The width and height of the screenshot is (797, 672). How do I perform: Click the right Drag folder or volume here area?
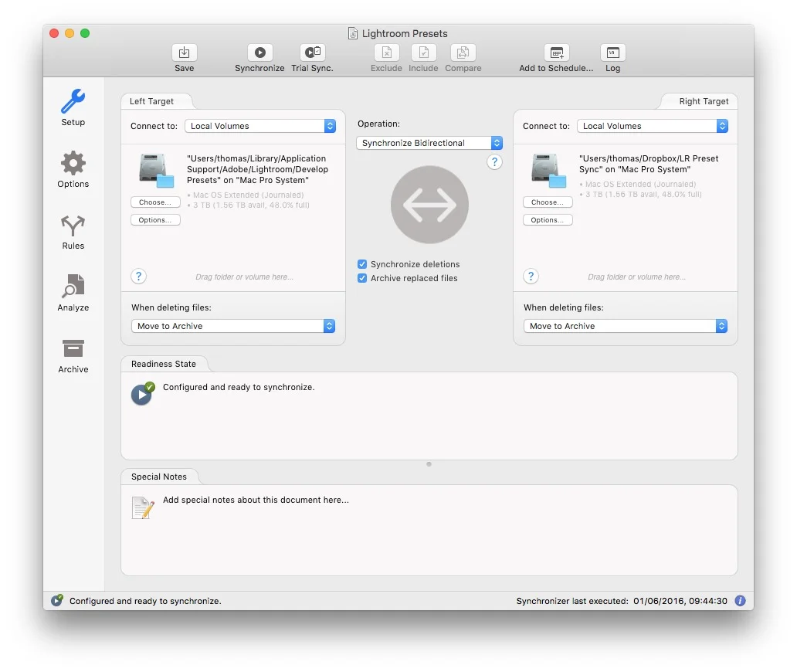click(637, 277)
